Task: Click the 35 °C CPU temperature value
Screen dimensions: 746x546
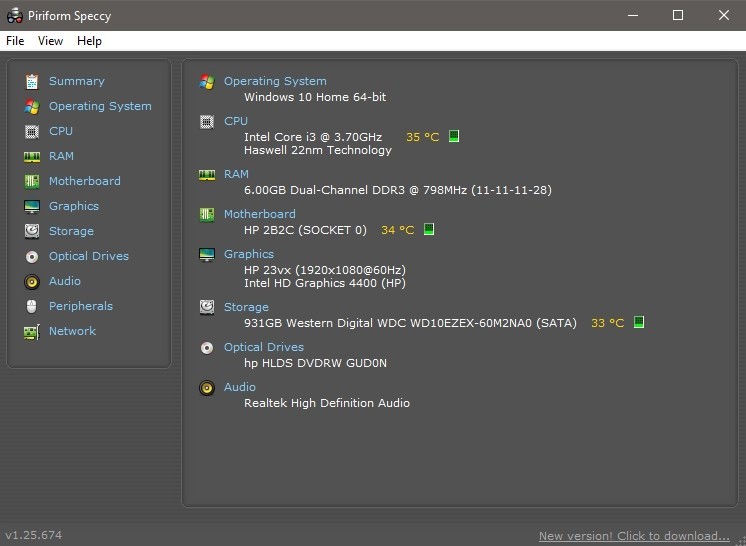Action: (422, 137)
